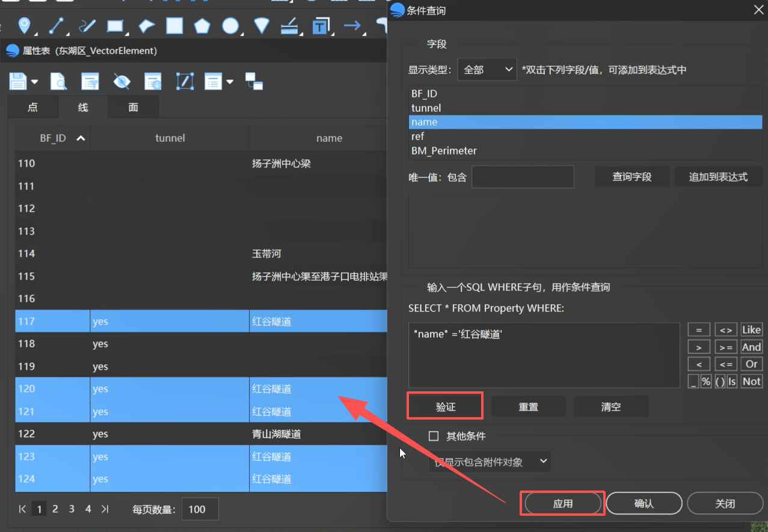Click the 验证 button
The image size is (768, 532).
coord(446,407)
